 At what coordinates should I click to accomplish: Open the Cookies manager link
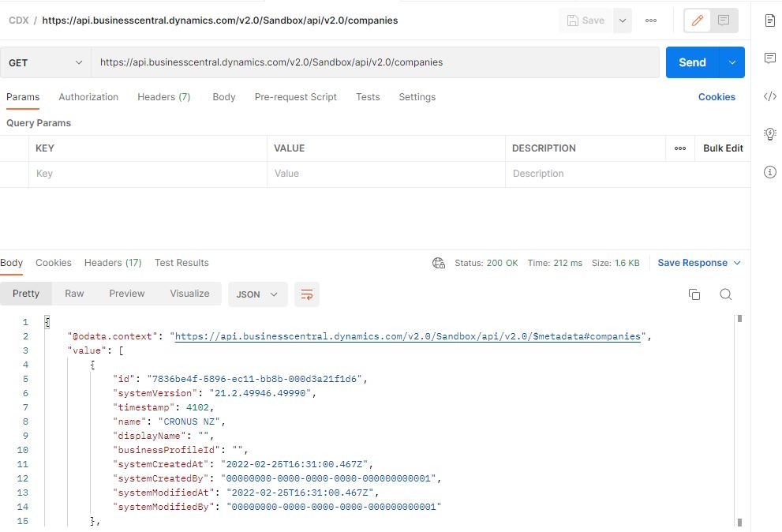point(717,97)
